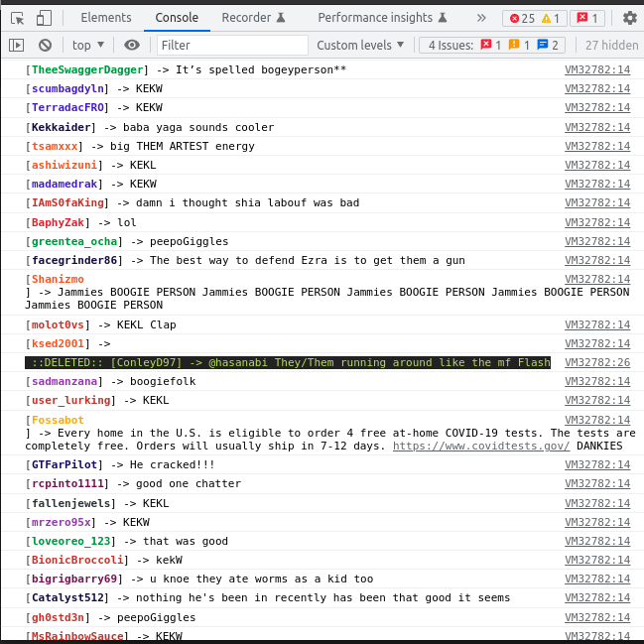
Task: Toggle the device toolbar icon
Action: (44, 18)
